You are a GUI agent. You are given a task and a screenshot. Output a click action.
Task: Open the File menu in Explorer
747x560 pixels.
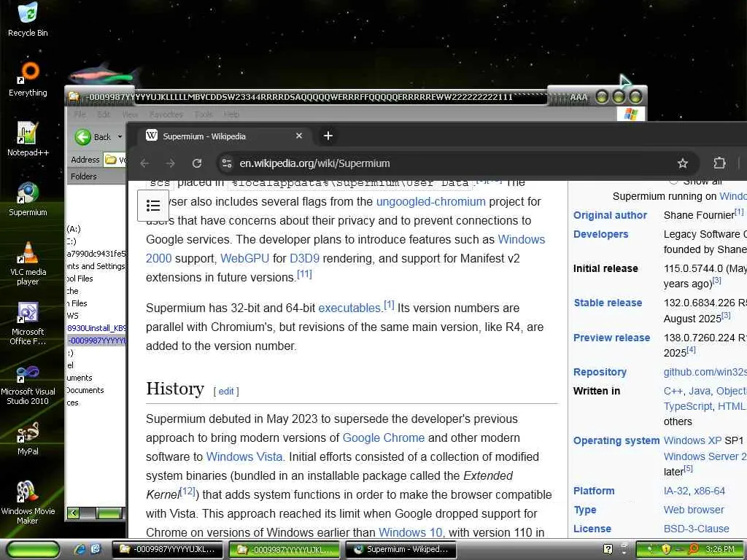point(80,114)
